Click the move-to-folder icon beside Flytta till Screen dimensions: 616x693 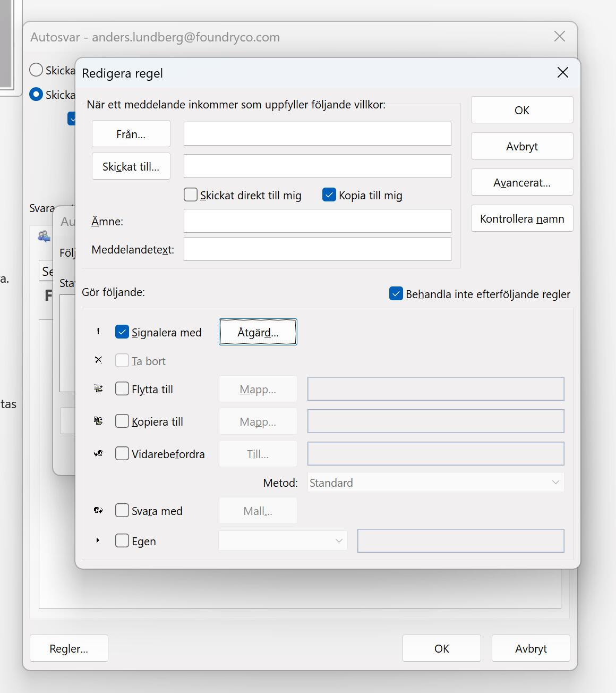[98, 388]
